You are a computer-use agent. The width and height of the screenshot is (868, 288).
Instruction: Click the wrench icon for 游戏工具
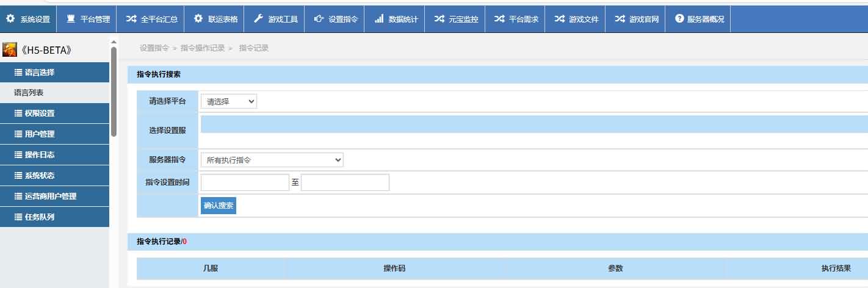[x=258, y=19]
